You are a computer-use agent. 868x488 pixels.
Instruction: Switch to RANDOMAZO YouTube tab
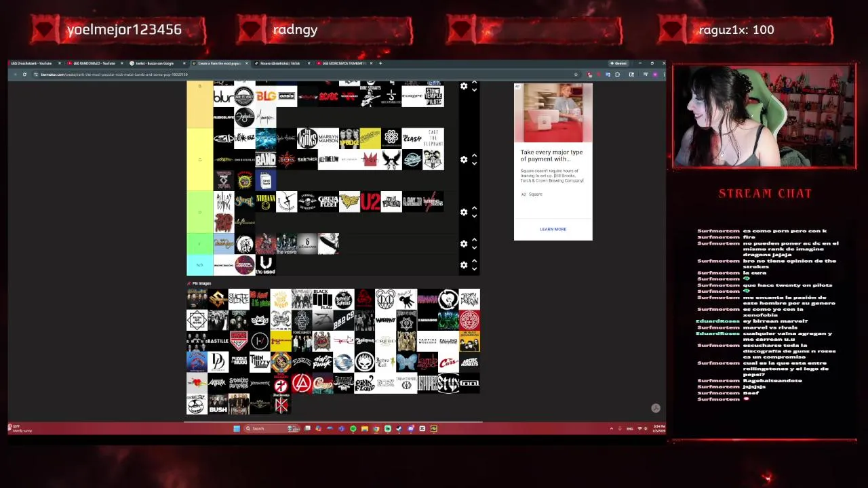(95, 63)
